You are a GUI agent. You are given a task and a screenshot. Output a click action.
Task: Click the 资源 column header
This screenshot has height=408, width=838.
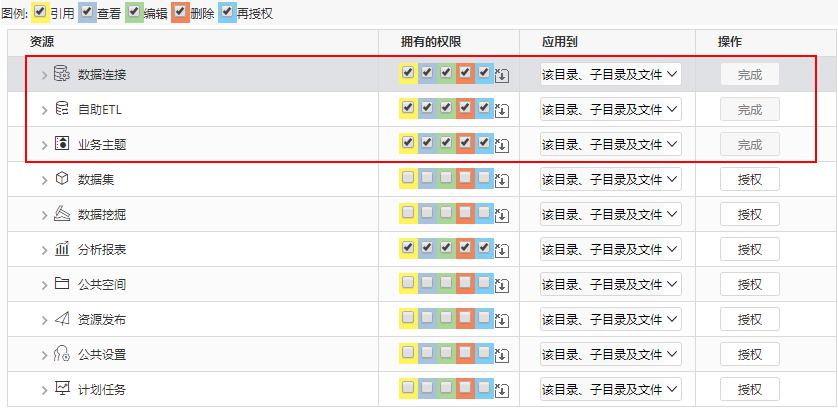[x=42, y=42]
